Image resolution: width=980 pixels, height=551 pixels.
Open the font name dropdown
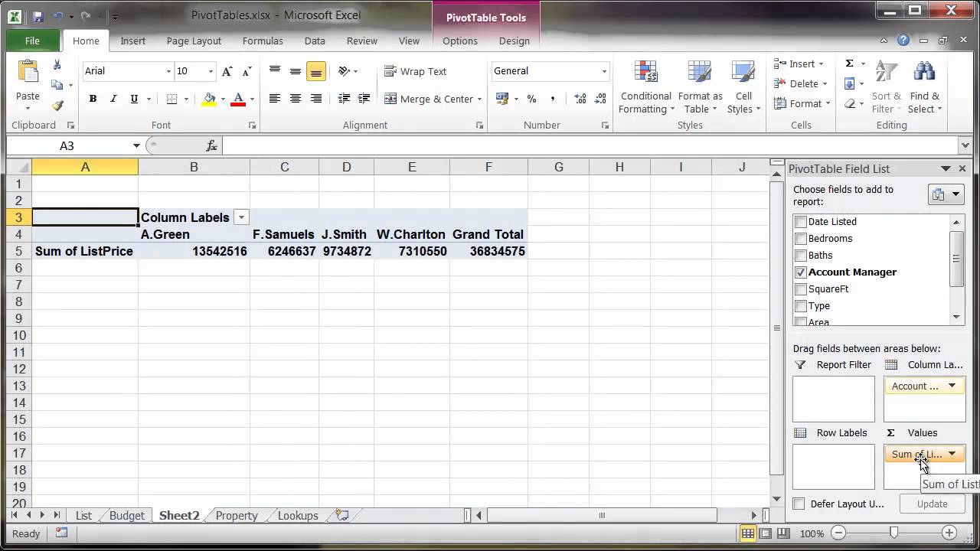pyautogui.click(x=168, y=71)
